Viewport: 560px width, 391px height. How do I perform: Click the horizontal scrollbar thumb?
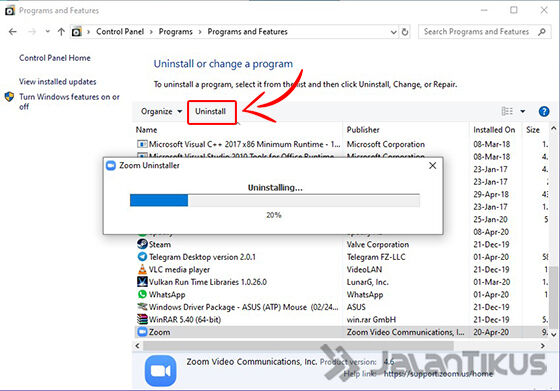298,346
